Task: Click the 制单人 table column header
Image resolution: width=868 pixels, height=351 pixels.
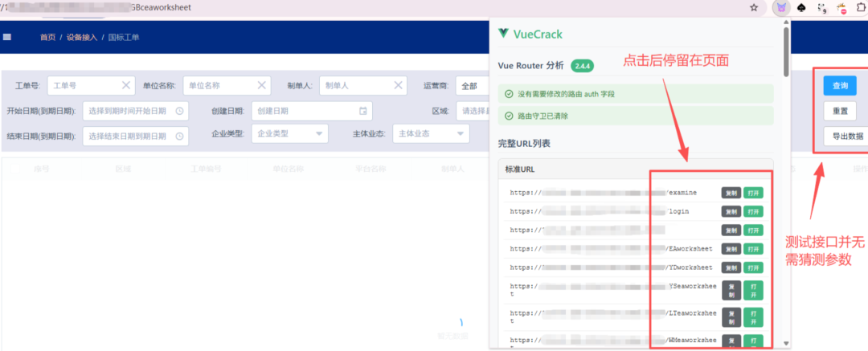Action: coord(452,169)
